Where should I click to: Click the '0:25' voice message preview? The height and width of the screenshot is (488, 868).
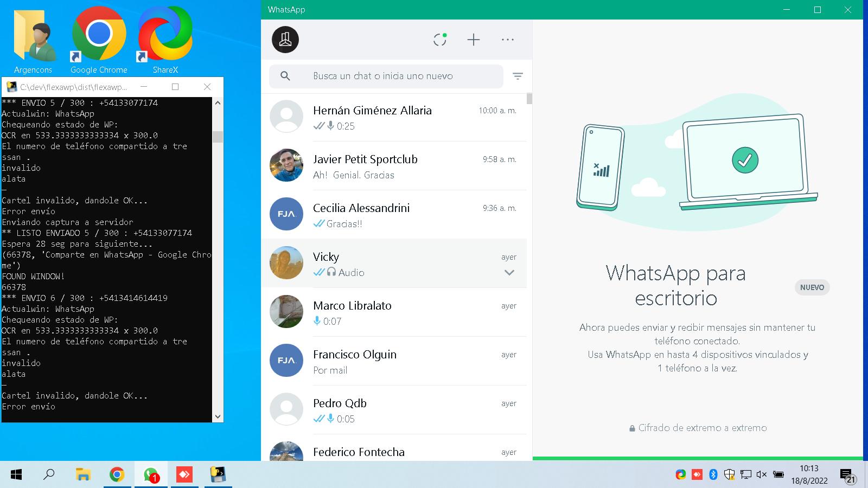tap(346, 126)
